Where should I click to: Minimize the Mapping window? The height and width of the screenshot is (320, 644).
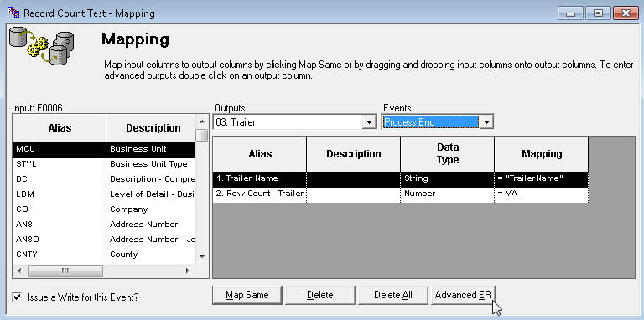pos(570,13)
